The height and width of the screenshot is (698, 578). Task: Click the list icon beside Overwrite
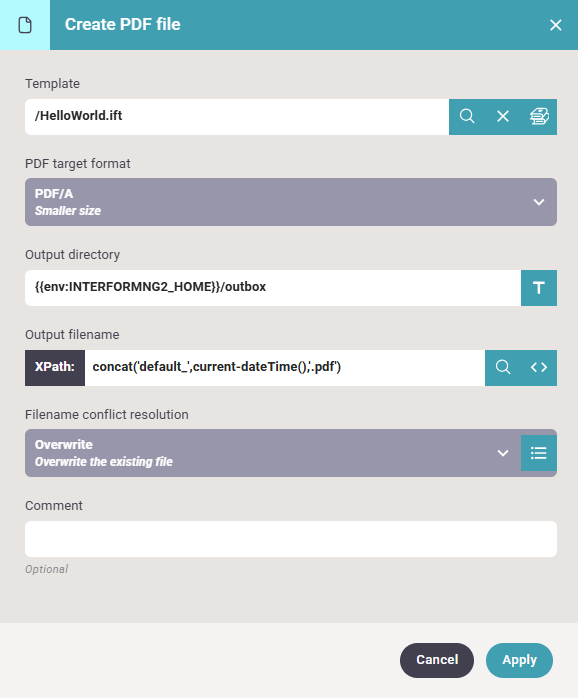coord(539,453)
